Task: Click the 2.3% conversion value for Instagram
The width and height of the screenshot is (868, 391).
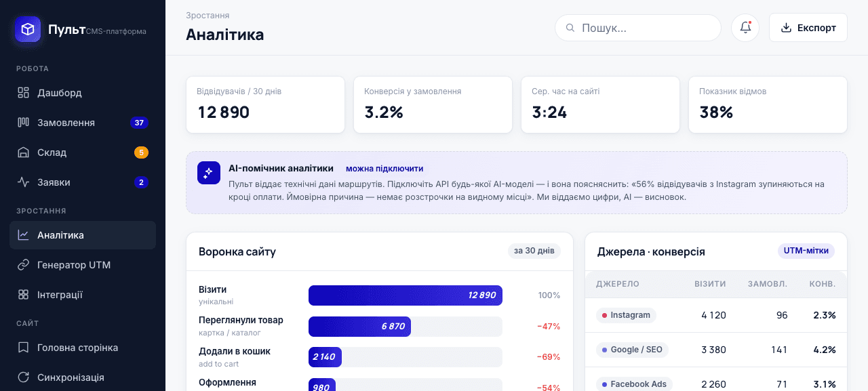Action: [825, 315]
